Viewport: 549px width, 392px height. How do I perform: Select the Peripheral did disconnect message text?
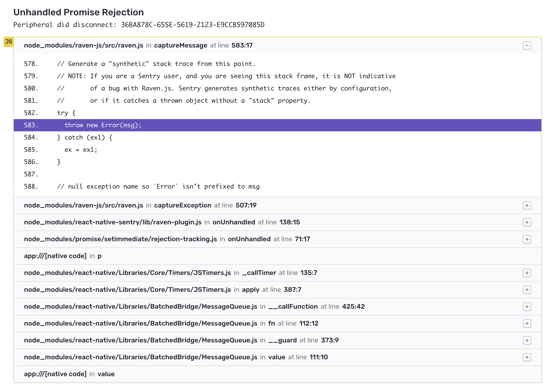click(x=139, y=25)
